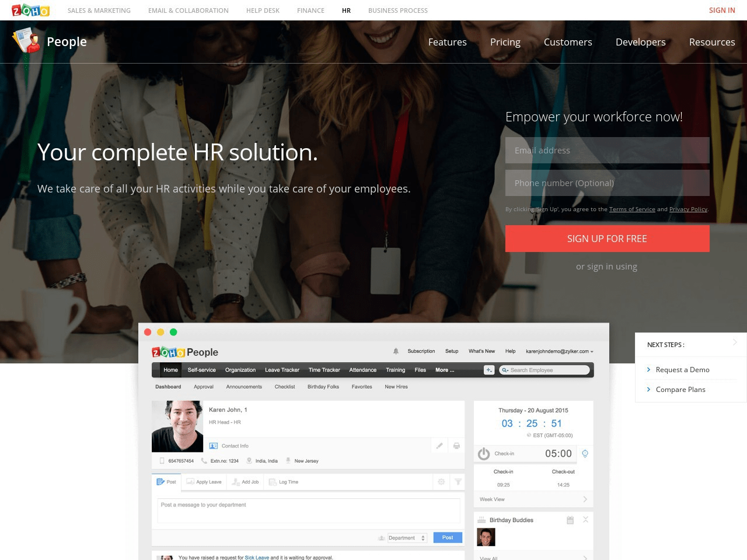
Task: Click the Contact Info card icon
Action: point(214,446)
